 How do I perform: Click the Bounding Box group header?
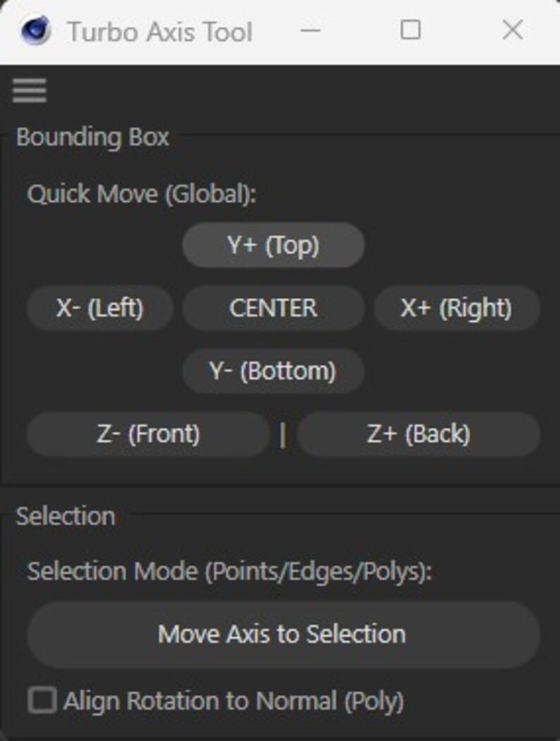[x=92, y=138]
